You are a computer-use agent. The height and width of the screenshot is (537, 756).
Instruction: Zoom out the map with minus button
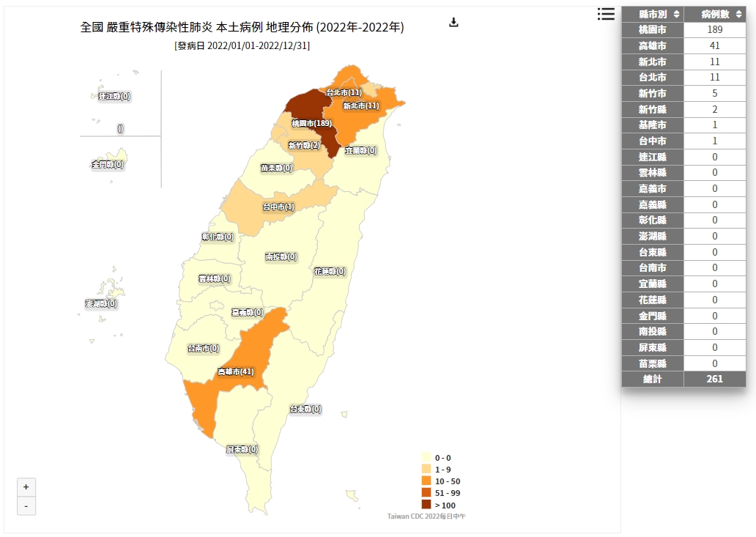coord(26,506)
